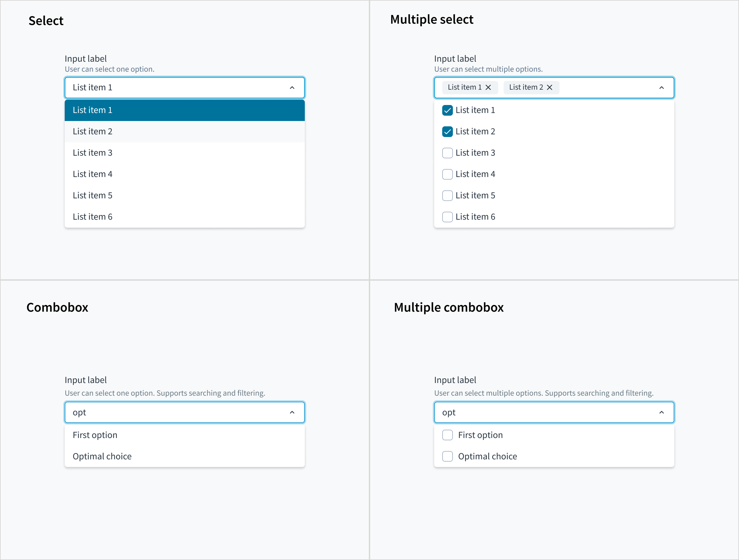739x560 pixels.
Task: Collapse the single Select dropdown chevron
Action: coord(292,88)
